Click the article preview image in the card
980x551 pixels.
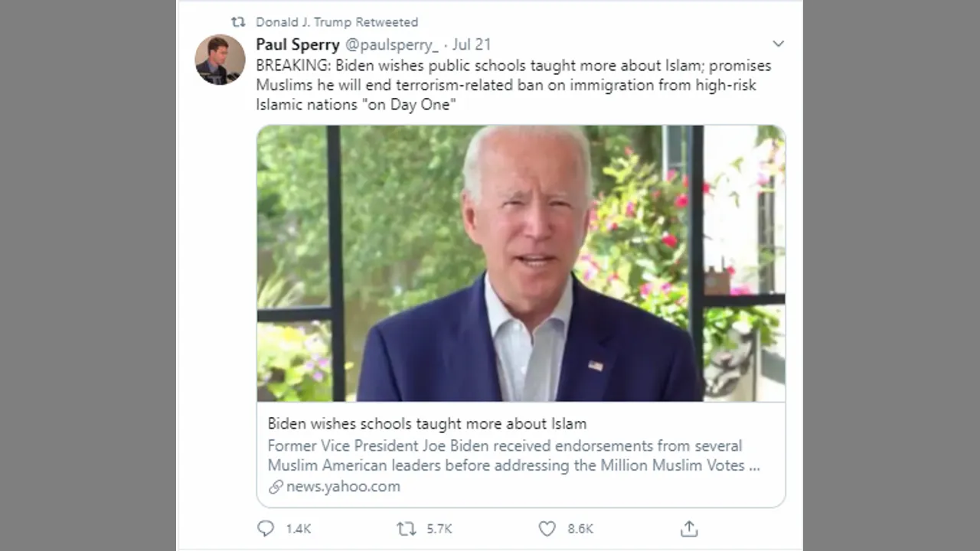(x=521, y=263)
